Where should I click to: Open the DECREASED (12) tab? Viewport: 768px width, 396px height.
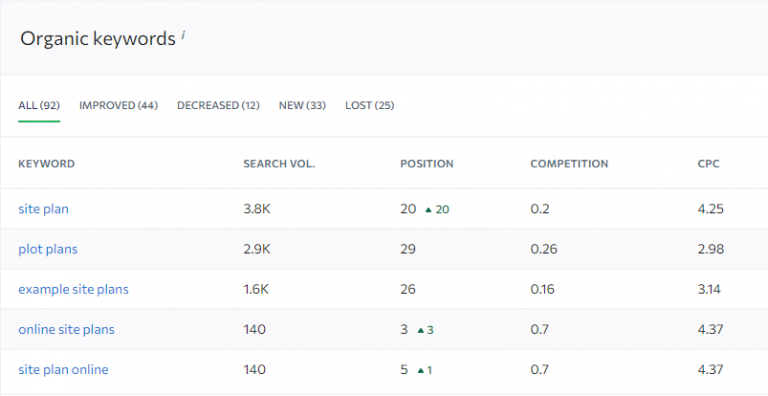[x=218, y=105]
